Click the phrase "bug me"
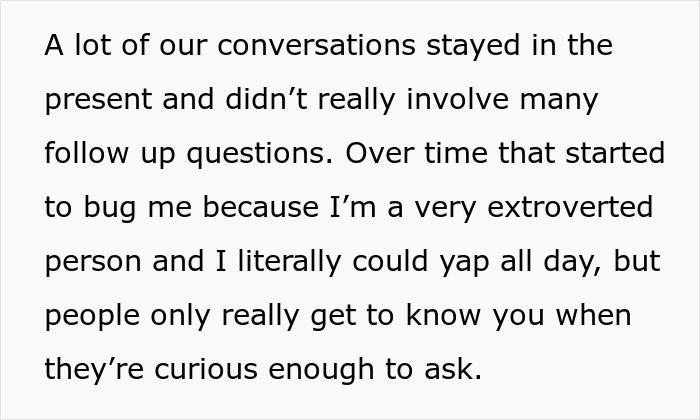 (134, 208)
